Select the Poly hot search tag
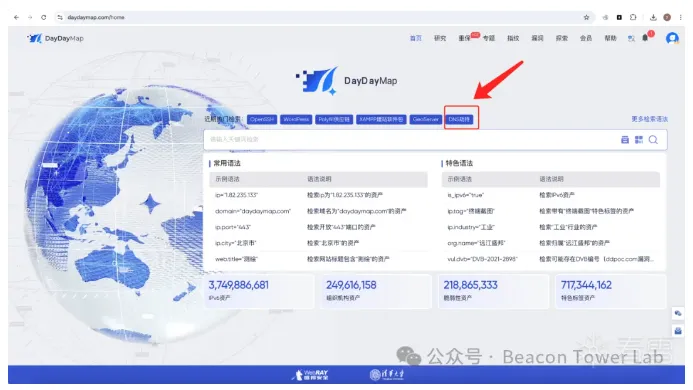 (x=334, y=119)
